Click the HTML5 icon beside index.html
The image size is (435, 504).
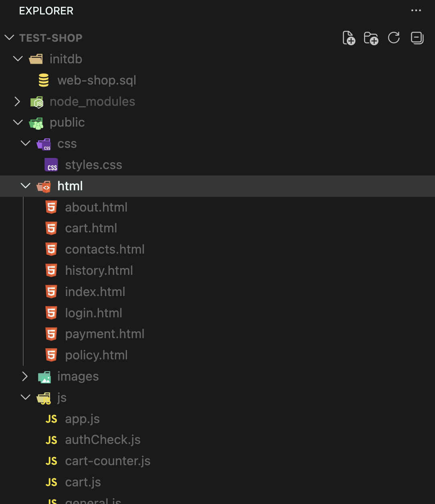(51, 292)
